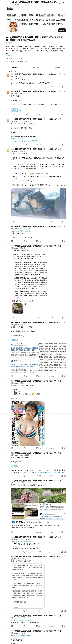Open the tiger profile avatar

(x=13, y=27)
